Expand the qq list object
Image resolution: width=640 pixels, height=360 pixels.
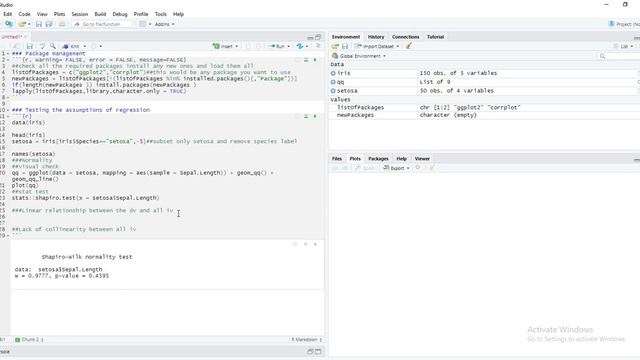(x=333, y=82)
